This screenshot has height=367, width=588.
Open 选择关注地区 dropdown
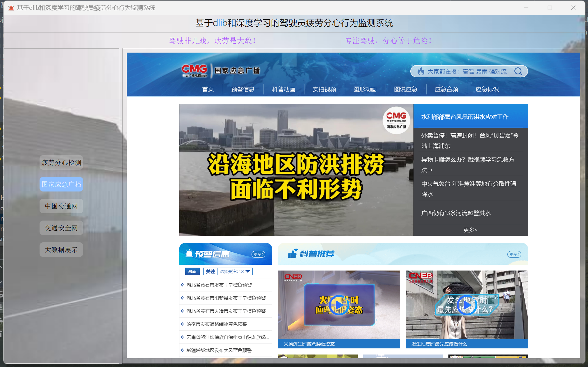(x=235, y=271)
